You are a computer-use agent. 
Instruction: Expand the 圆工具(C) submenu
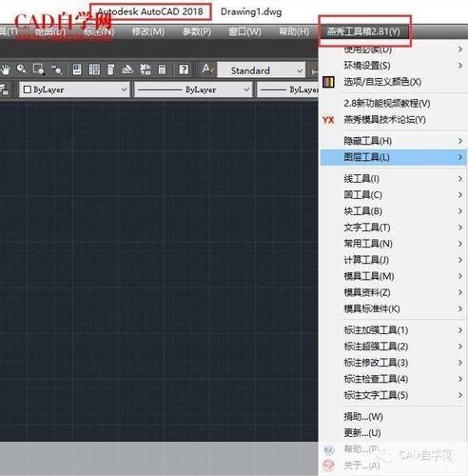pos(393,195)
